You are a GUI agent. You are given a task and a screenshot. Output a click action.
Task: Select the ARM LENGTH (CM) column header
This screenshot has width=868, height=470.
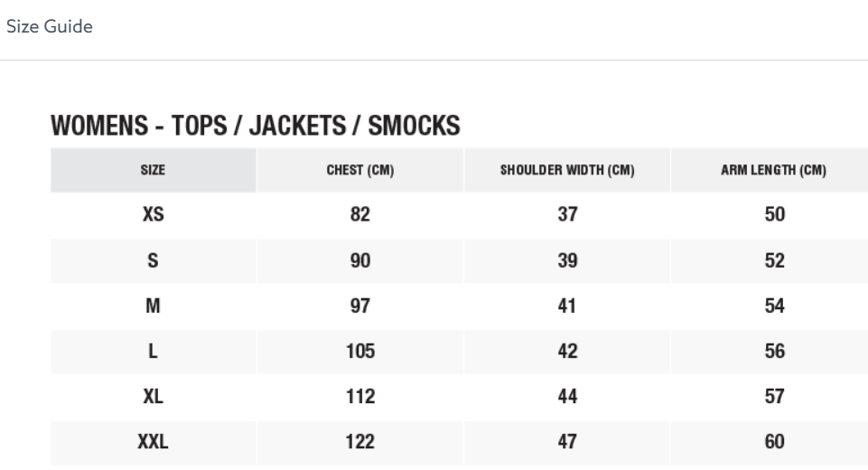(x=773, y=170)
